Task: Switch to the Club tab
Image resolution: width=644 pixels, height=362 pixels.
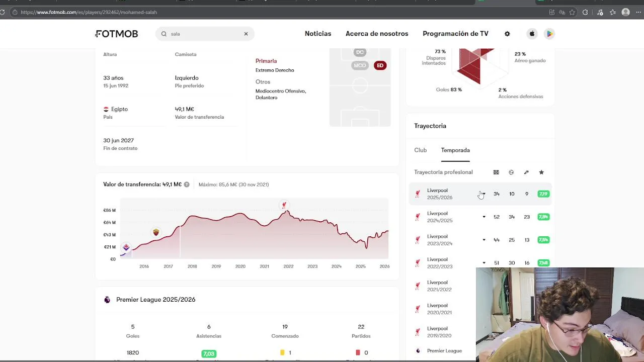Action: pyautogui.click(x=421, y=150)
